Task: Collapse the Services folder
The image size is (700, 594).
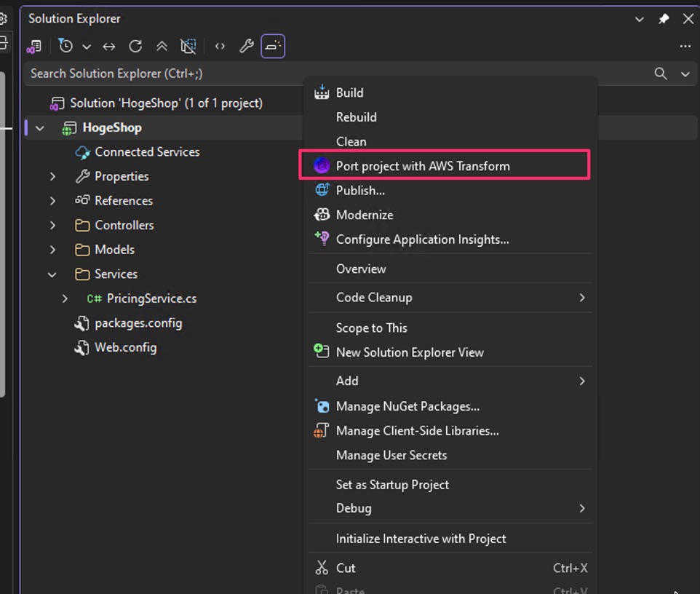Action: pos(52,274)
